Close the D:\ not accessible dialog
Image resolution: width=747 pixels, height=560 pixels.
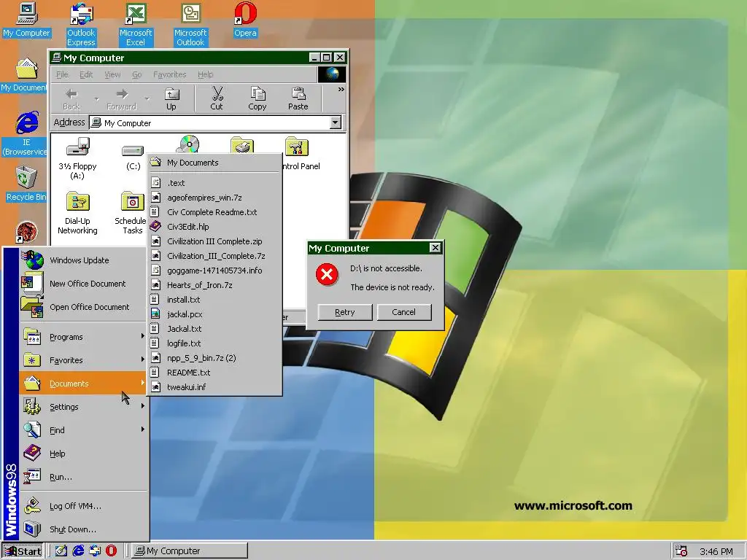[435, 248]
